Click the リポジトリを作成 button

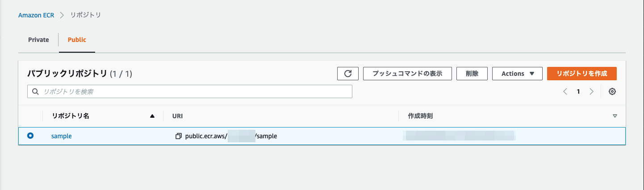581,74
